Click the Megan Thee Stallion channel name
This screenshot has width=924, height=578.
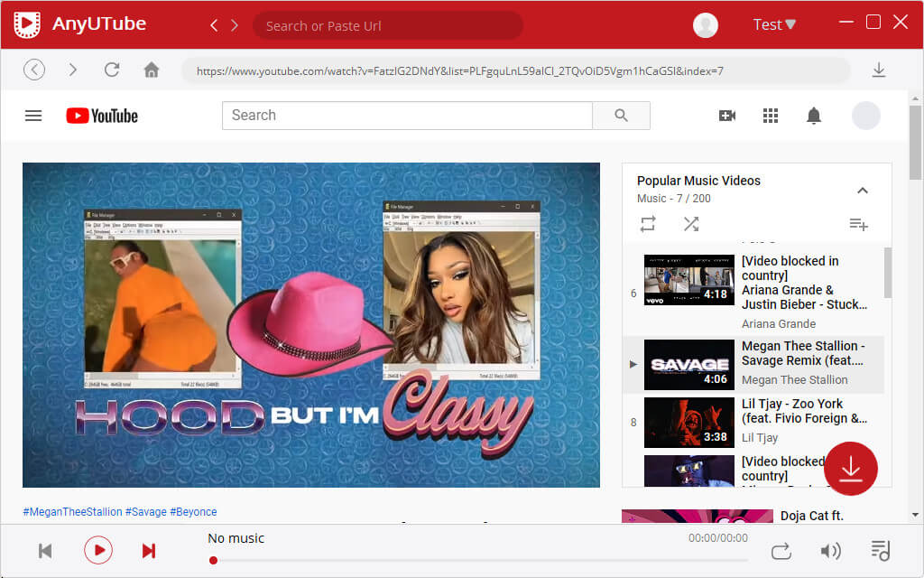[x=794, y=380]
